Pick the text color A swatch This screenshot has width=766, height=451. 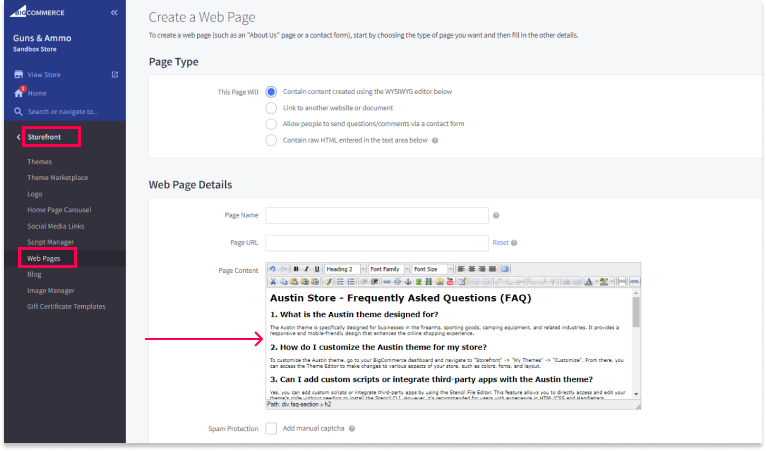tap(589, 281)
